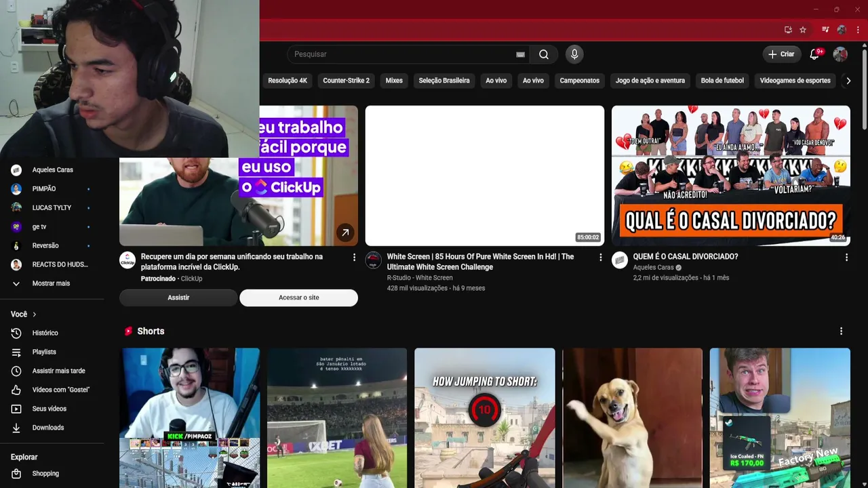Image resolution: width=868 pixels, height=488 pixels.
Task: Expand Mostrar mais subscriptions
Action: pos(52,283)
